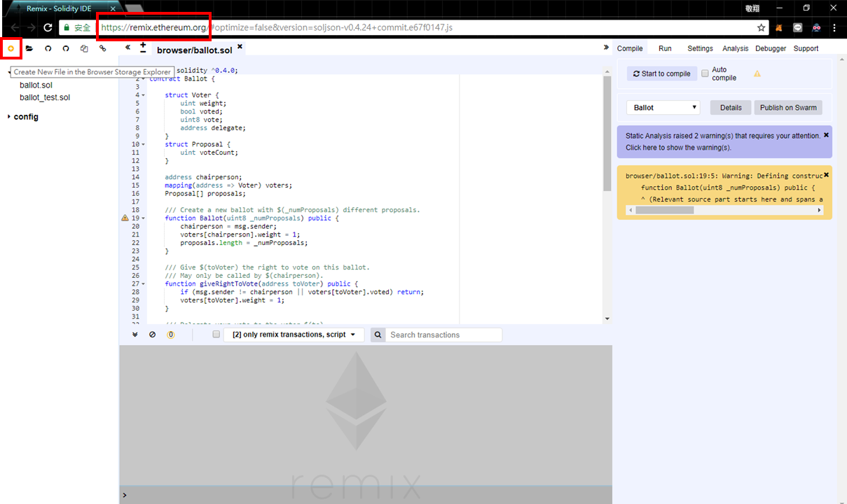Clear the terminal console
Viewport: 847px width, 504px height.
click(x=153, y=335)
